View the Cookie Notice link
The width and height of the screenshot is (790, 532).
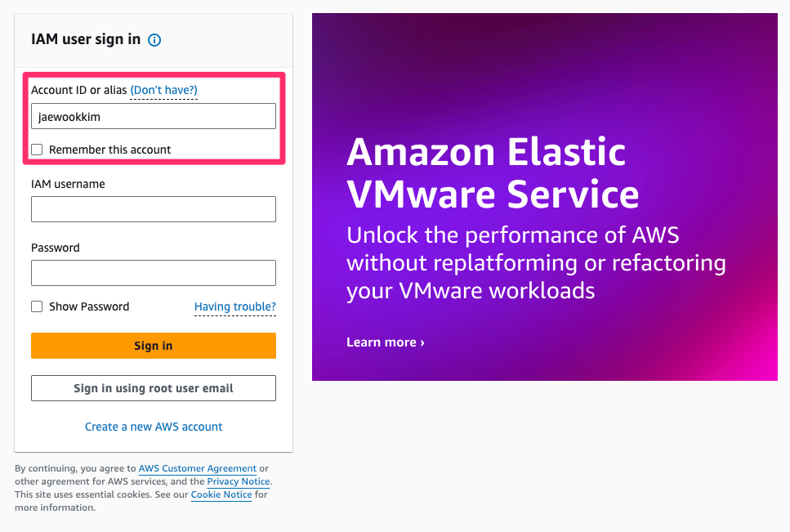[x=221, y=494]
